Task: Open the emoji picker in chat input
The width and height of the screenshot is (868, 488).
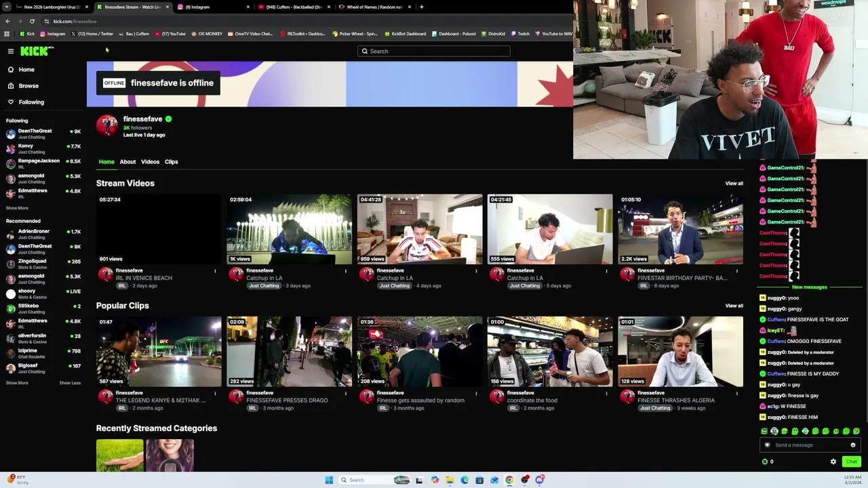Action: pyautogui.click(x=853, y=445)
